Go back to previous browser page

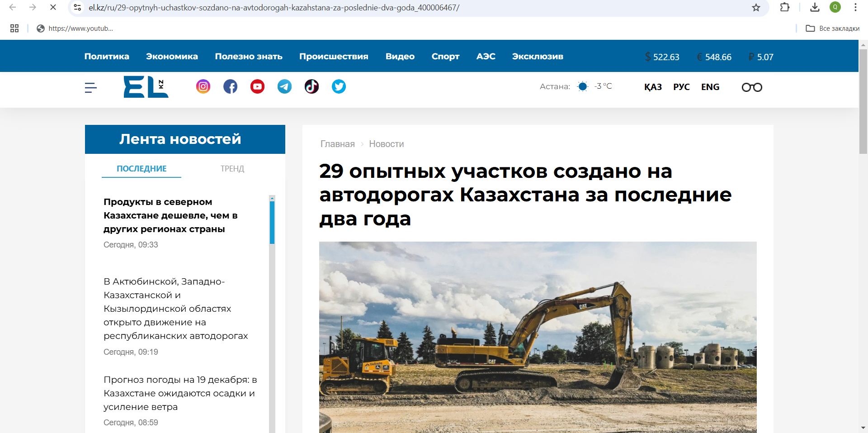pos(13,7)
